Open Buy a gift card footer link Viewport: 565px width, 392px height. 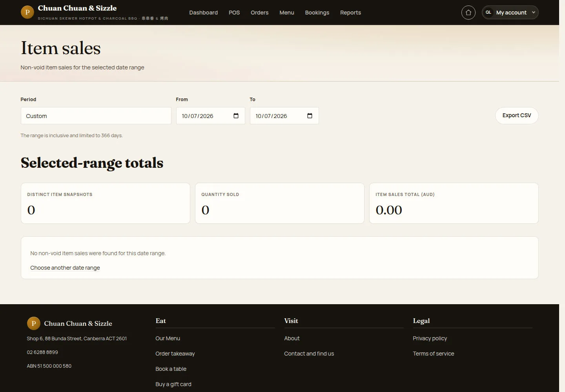click(x=173, y=384)
